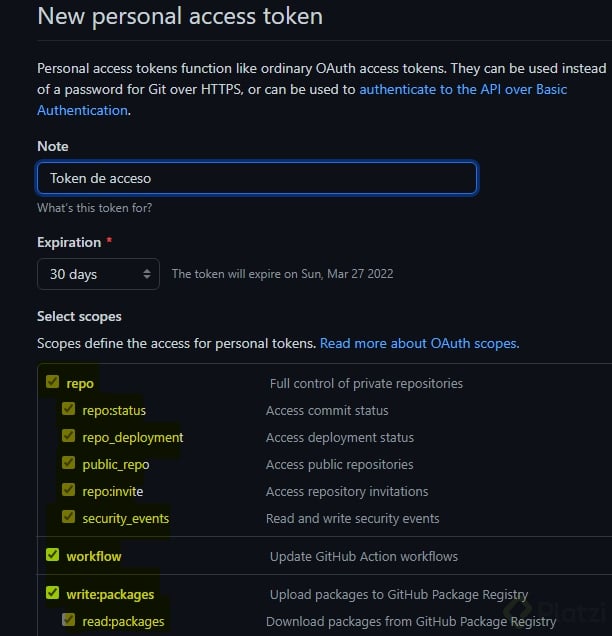This screenshot has width=612, height=636.
Task: Click the repo_deployment scope label
Action: (132, 437)
